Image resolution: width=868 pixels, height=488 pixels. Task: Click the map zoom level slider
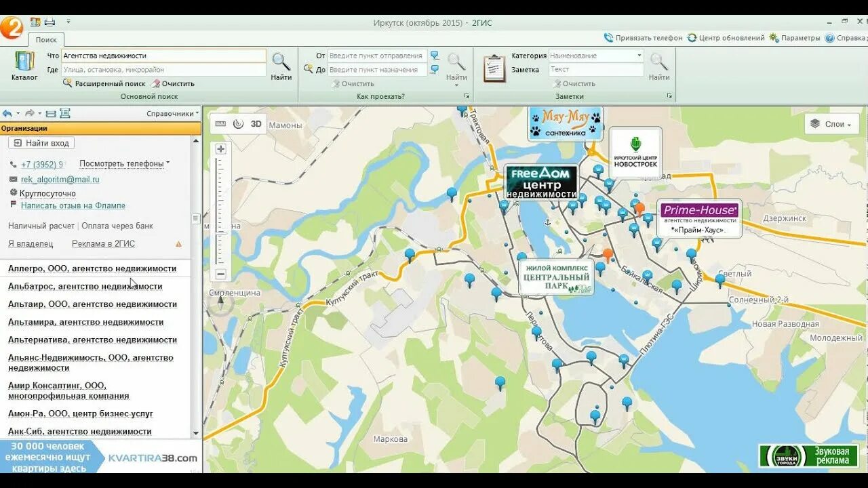220,235
